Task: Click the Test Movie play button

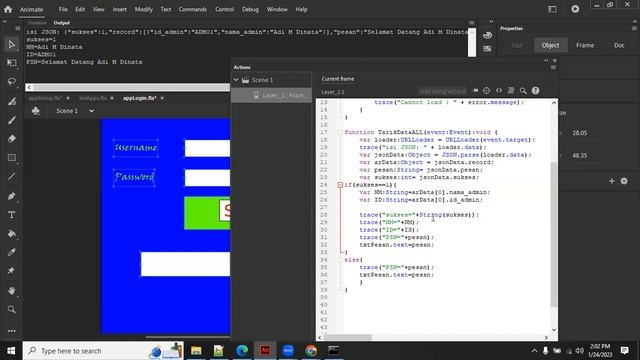Action: 575,9
